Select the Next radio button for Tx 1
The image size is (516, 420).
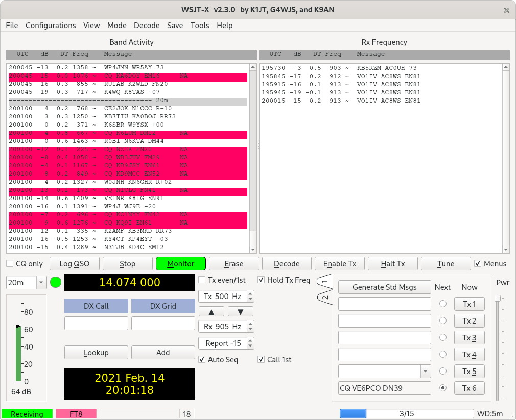pos(443,304)
